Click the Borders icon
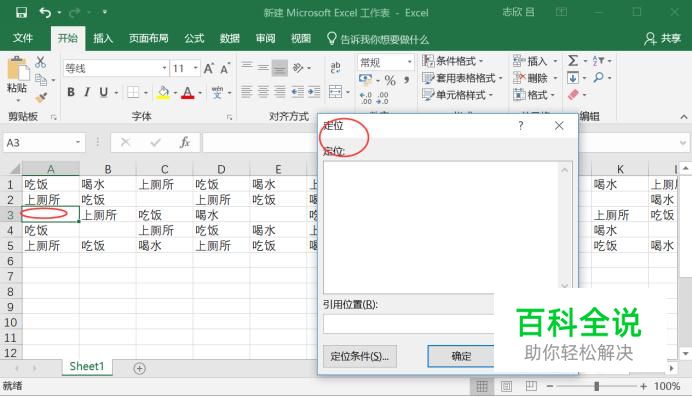This screenshot has height=397, width=692. click(133, 92)
